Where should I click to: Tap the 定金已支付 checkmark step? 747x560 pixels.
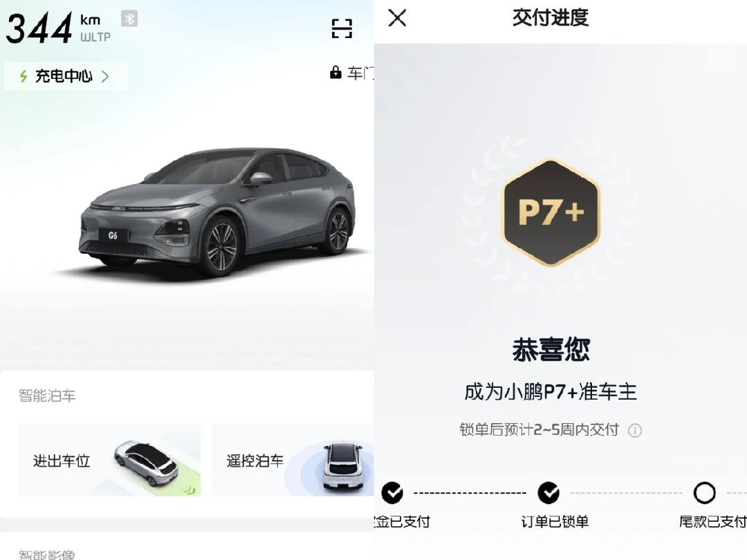(393, 493)
